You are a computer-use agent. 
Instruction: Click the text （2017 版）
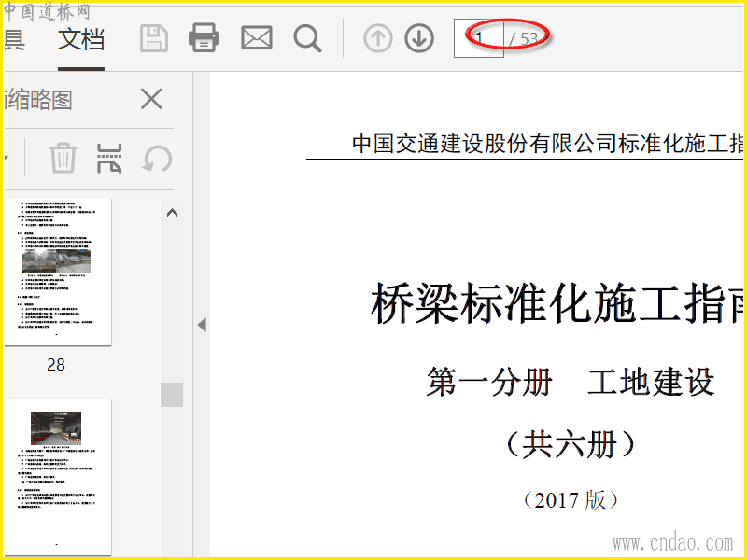pyautogui.click(x=571, y=500)
